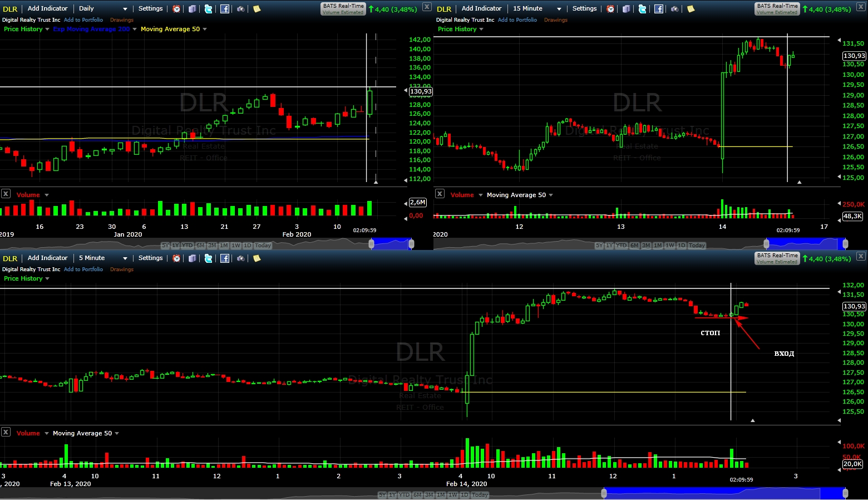The width and height of the screenshot is (868, 500).
Task: Open the alarm clock alert icon in 5 Minute chart
Action: [x=176, y=258]
